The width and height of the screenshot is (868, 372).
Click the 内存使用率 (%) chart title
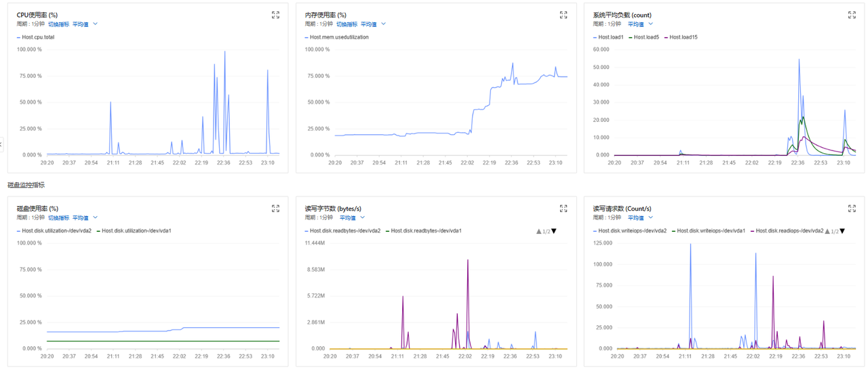pos(325,15)
